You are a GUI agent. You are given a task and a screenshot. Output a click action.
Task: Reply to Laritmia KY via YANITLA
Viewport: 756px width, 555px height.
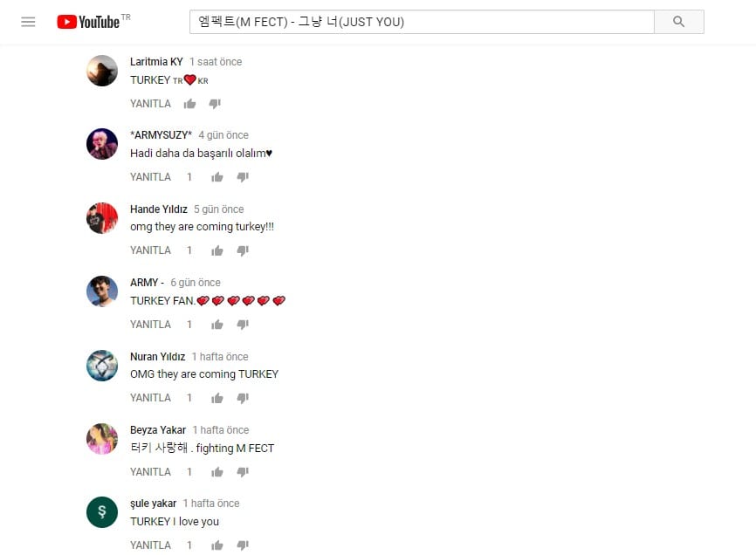[x=150, y=104]
